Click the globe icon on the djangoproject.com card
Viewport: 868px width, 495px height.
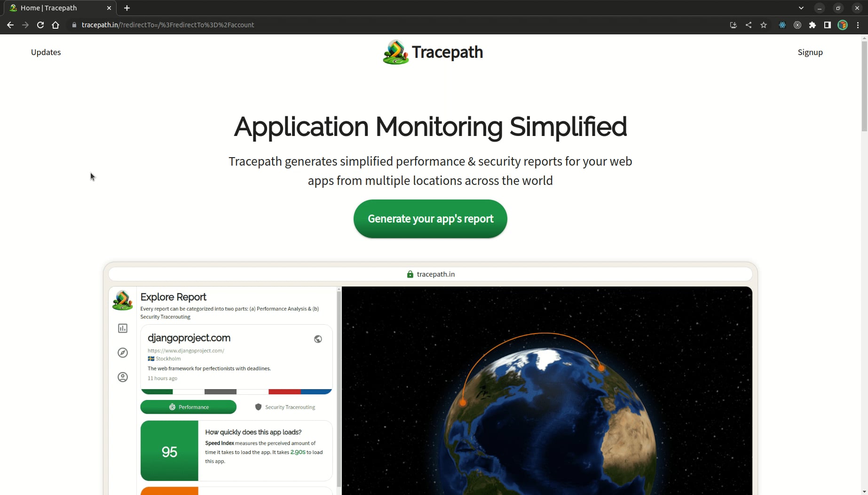point(318,339)
